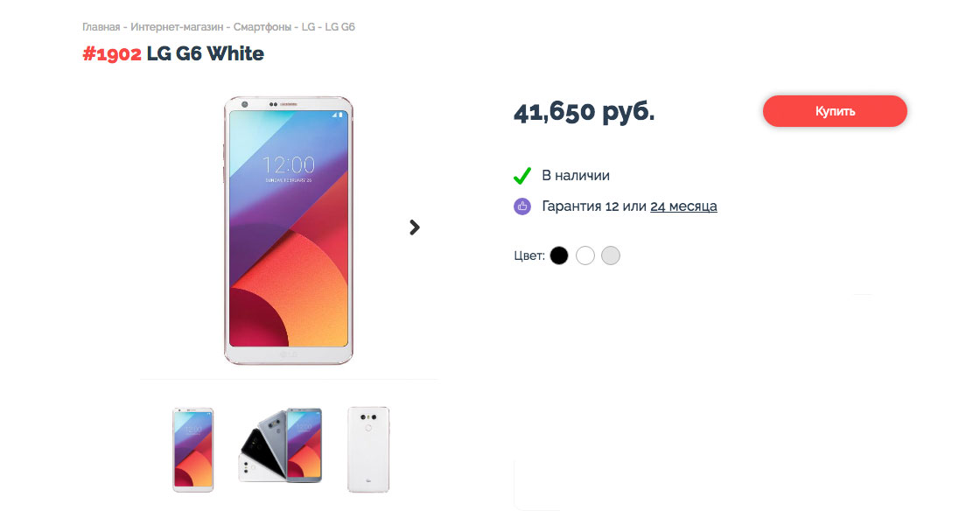
Task: Select the gray color option
Action: pos(611,255)
